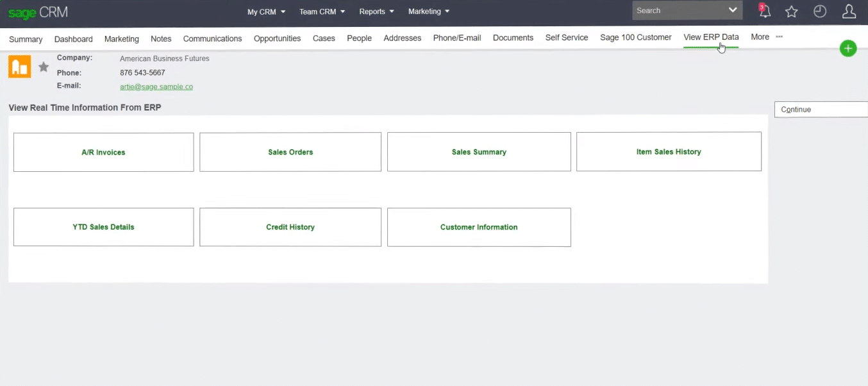This screenshot has width=868, height=386.
Task: Open the Cases tab
Action: click(x=324, y=38)
